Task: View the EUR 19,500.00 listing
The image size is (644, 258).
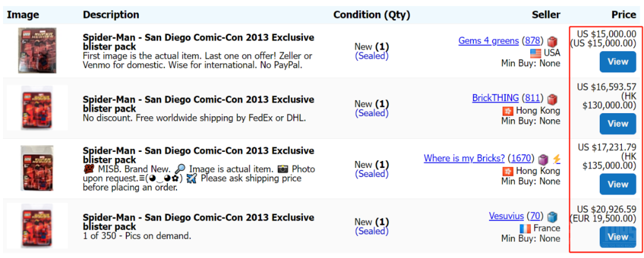Action: pos(618,237)
